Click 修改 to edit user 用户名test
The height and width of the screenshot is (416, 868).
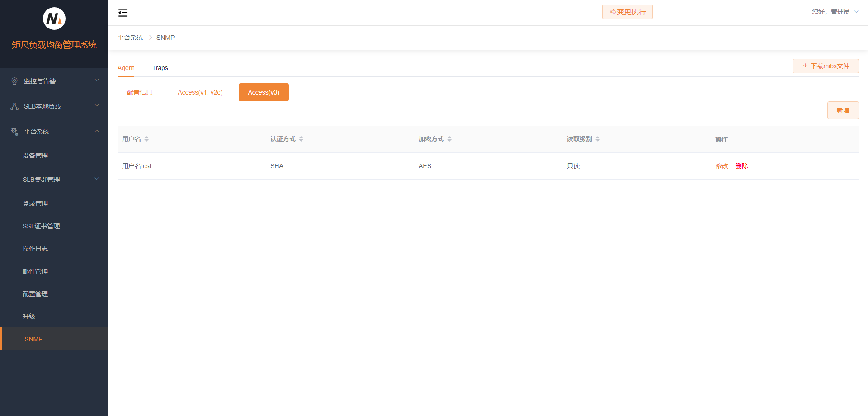click(x=722, y=166)
